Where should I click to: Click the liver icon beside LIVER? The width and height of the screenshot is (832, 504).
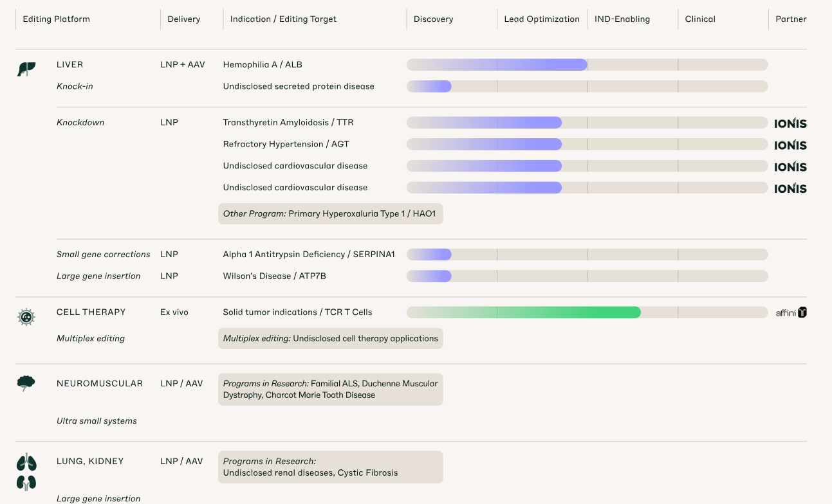[26, 69]
